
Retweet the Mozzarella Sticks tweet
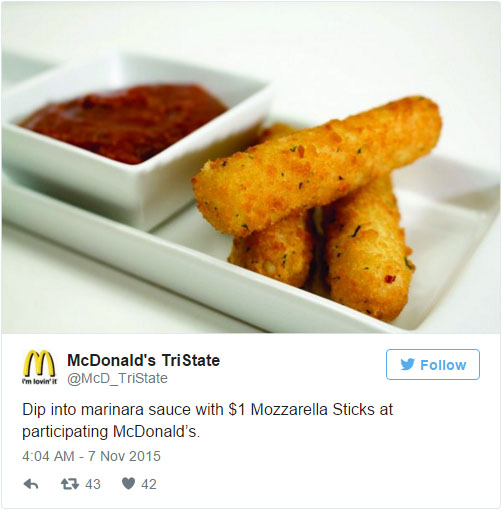tap(70, 484)
